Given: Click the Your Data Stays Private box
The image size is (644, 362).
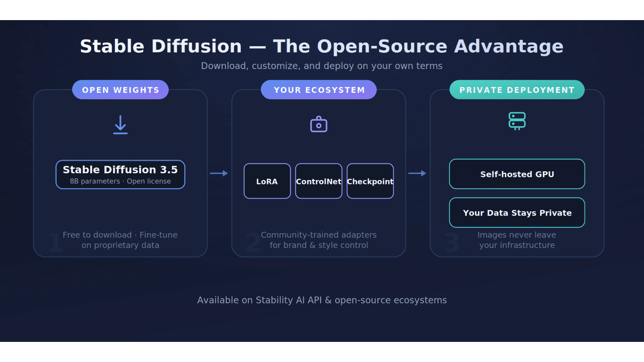Looking at the screenshot, I should point(517,213).
